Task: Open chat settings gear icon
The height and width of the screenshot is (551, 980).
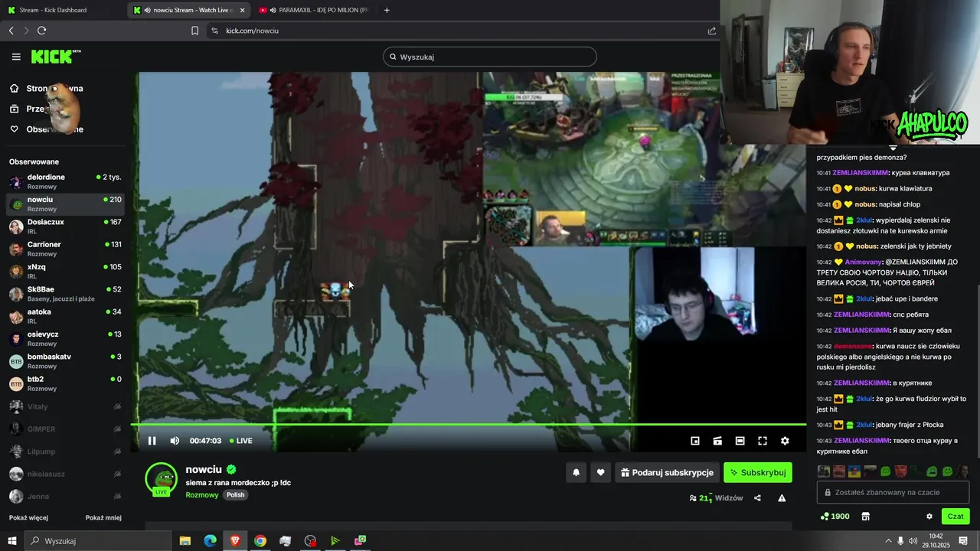Action: [x=929, y=517]
